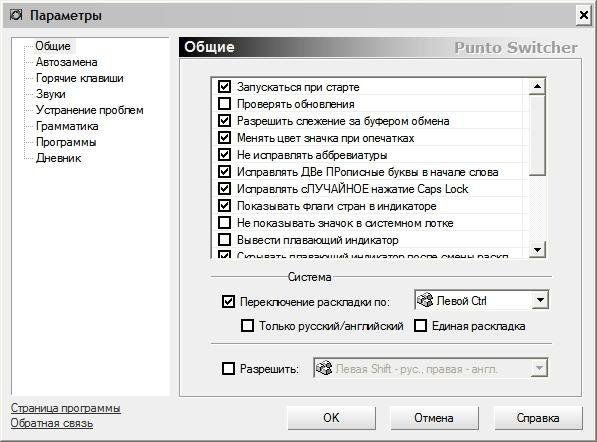597x442 pixels.
Task: Open the Дневник section
Action: 58,158
